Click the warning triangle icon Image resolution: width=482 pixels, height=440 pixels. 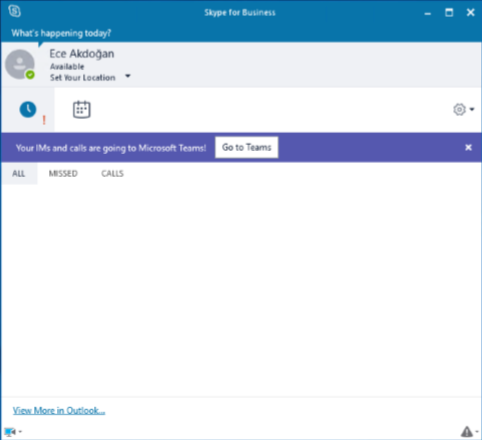467,432
